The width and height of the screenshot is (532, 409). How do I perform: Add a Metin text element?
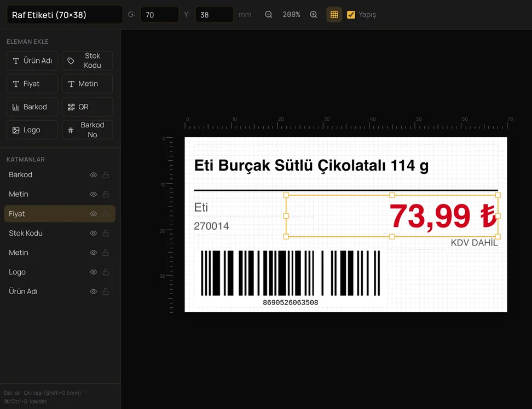tap(87, 84)
